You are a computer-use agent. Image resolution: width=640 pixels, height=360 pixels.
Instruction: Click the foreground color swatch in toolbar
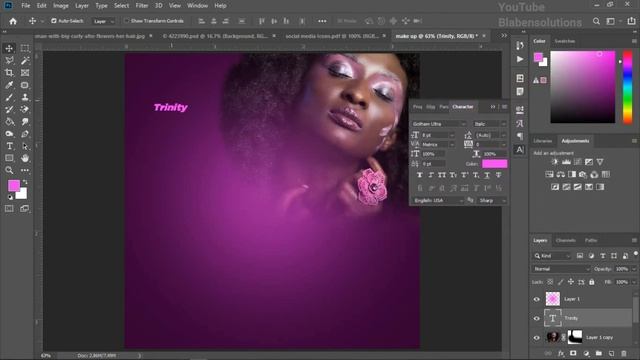point(14,186)
